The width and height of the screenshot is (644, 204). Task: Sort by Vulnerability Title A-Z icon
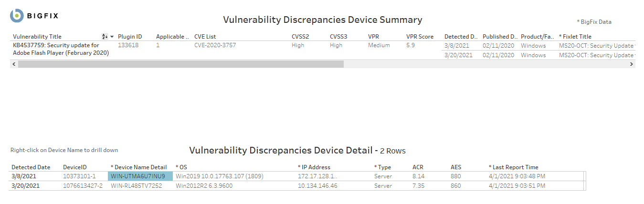(105, 37)
